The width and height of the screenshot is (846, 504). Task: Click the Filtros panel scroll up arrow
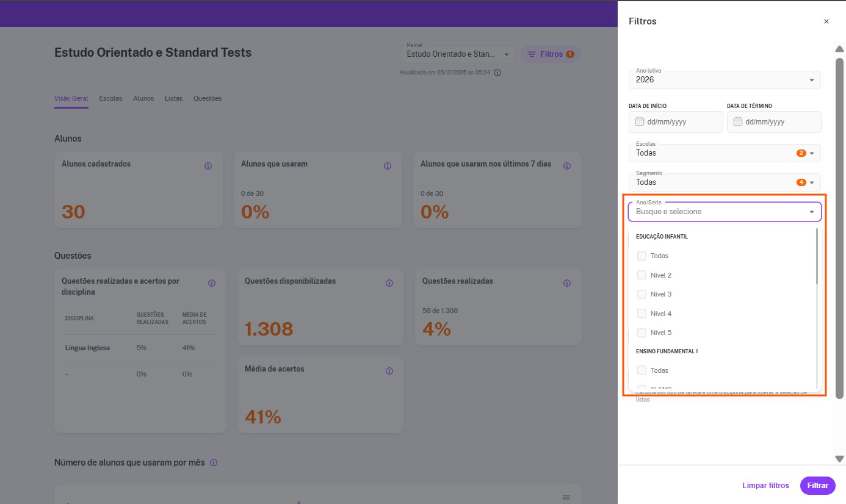tap(839, 49)
